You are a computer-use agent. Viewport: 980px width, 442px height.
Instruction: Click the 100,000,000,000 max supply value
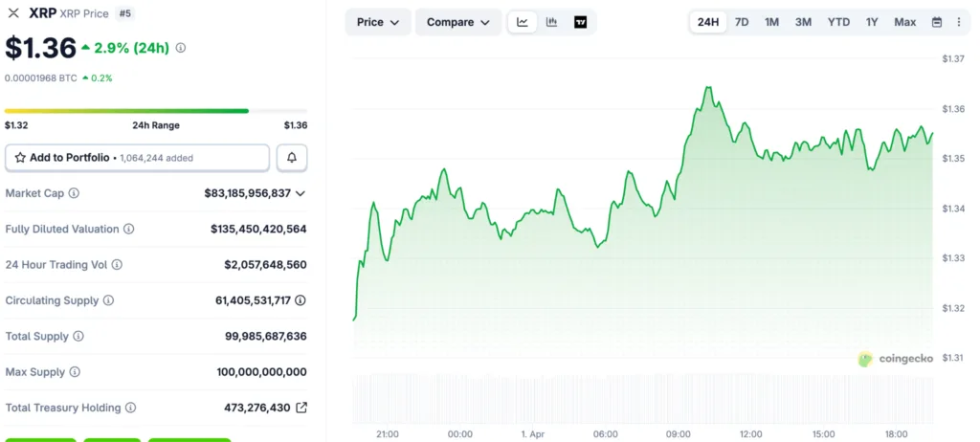point(262,372)
